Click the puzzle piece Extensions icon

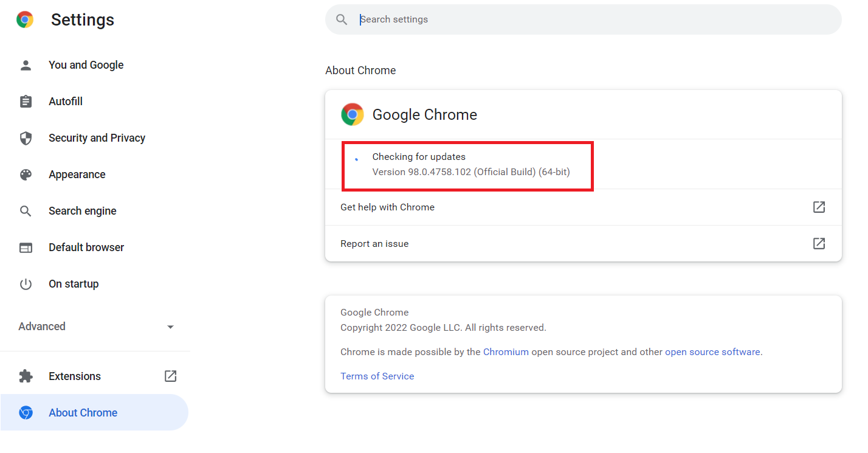26,376
